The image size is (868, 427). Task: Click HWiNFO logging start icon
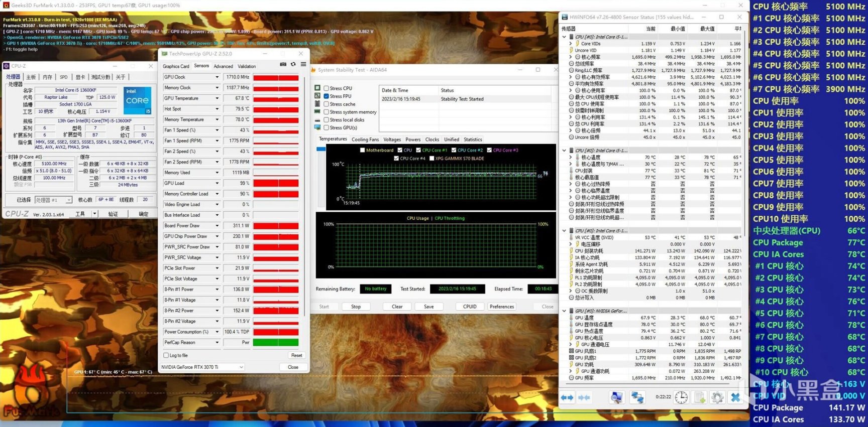tap(700, 397)
